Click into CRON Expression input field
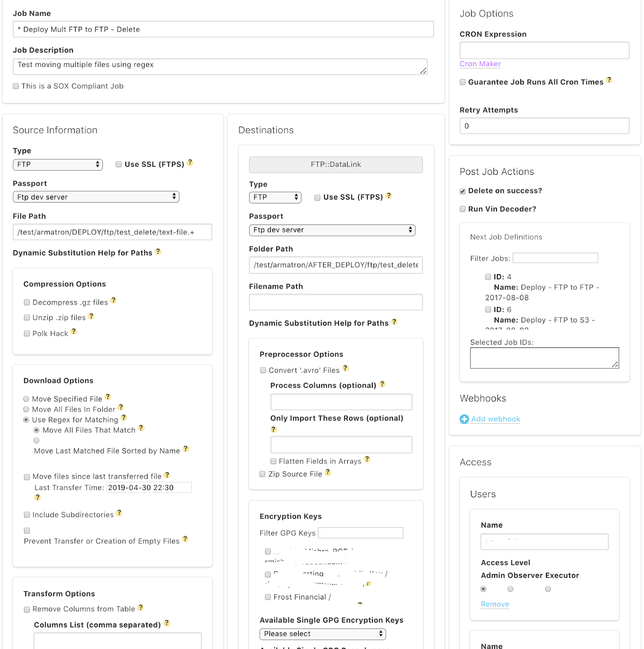Image resolution: width=644 pixels, height=649 pixels. click(x=544, y=50)
